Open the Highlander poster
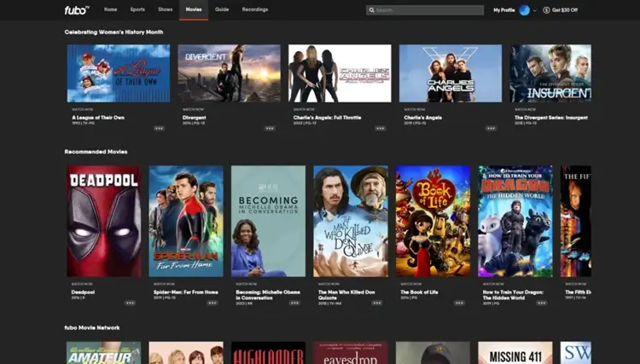640x364 pixels. (x=268, y=353)
